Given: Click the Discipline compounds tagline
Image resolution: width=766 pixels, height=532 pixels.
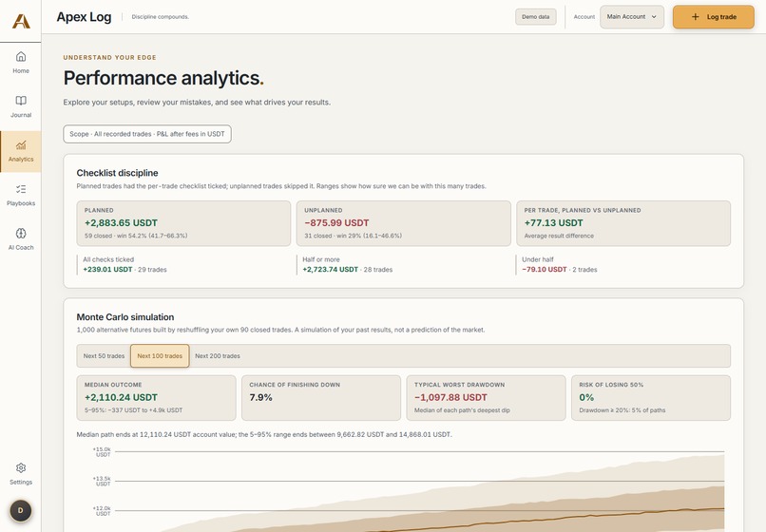Looking at the screenshot, I should (161, 16).
